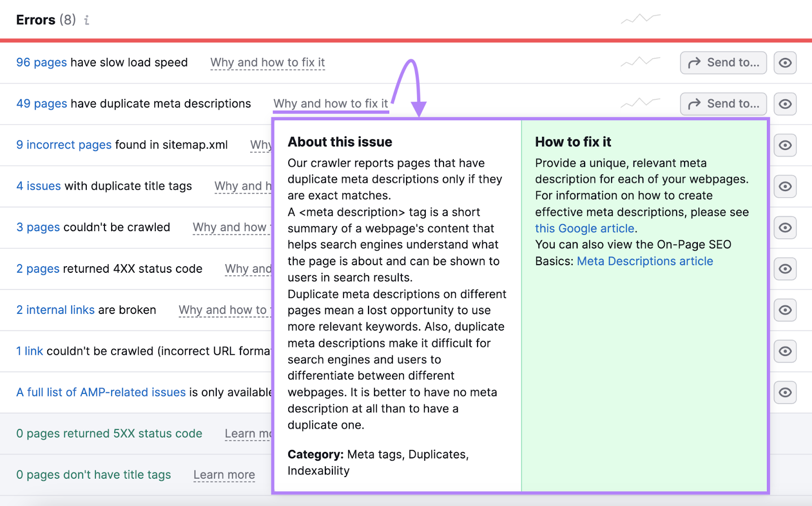Open Meta Descriptions article link

[x=645, y=262]
